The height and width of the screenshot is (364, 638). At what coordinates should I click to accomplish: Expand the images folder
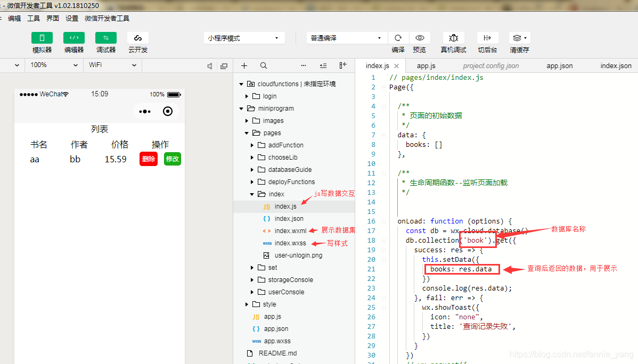[x=247, y=121]
